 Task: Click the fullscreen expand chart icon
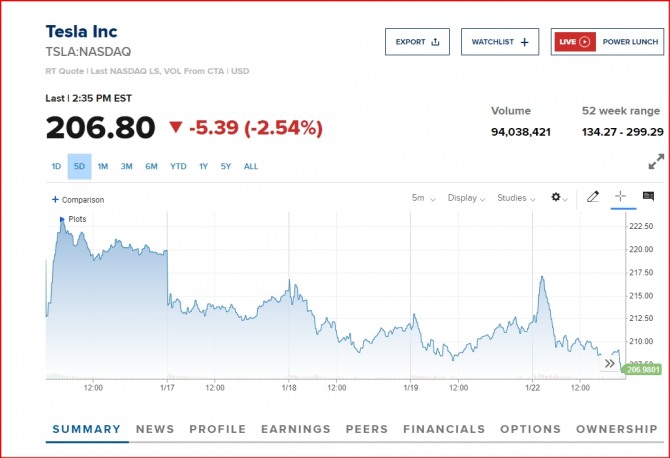pos(656,161)
